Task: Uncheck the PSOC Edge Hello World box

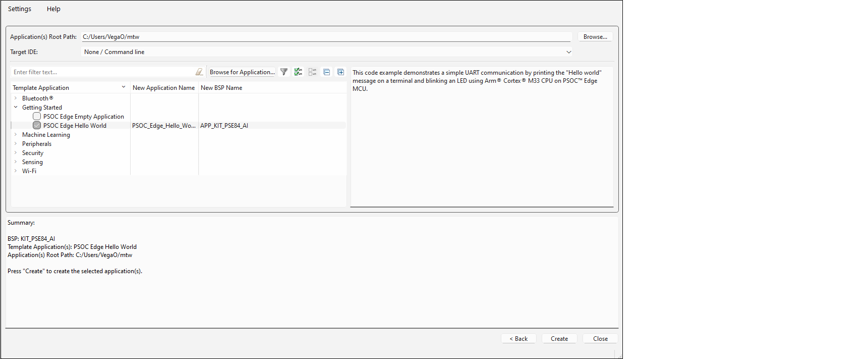Action: 37,126
